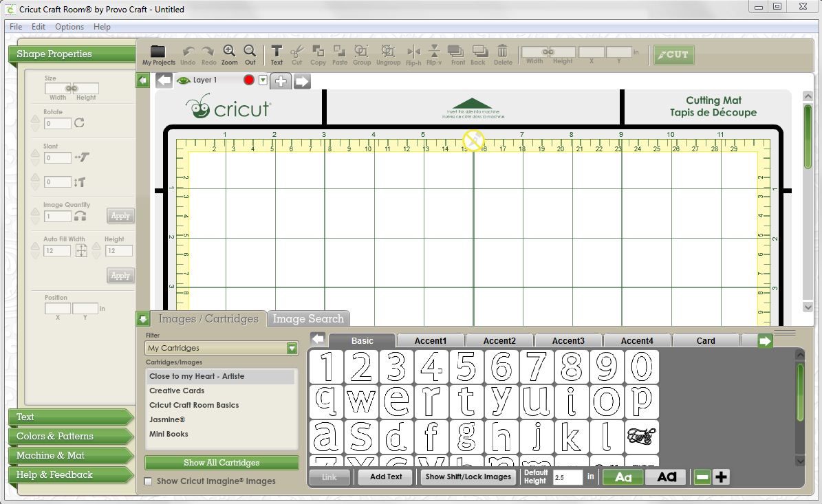
Task: Collapse the left panel with green arrow
Action: coord(142,80)
